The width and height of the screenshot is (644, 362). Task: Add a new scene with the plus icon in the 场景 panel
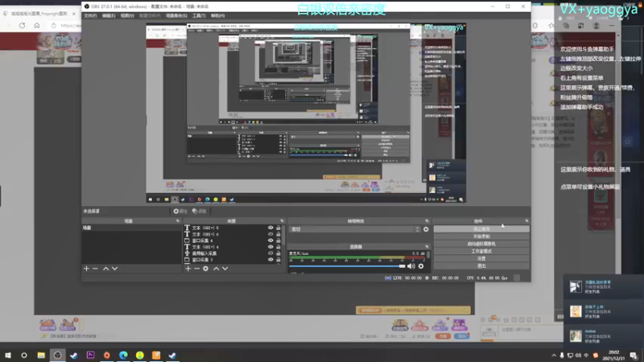point(86,269)
